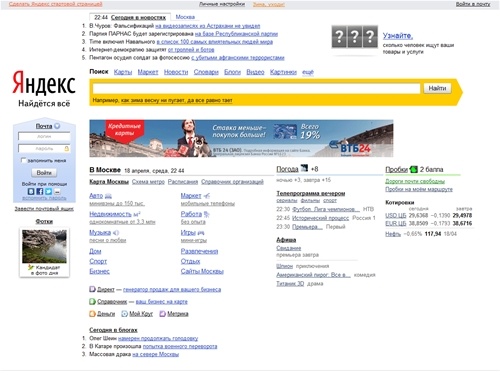Open the Карта Москвы link

109,182
